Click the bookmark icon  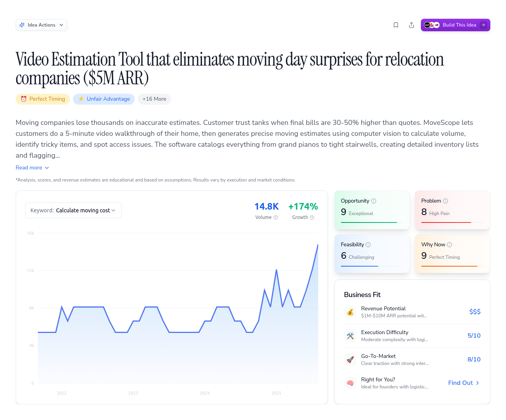click(x=396, y=25)
